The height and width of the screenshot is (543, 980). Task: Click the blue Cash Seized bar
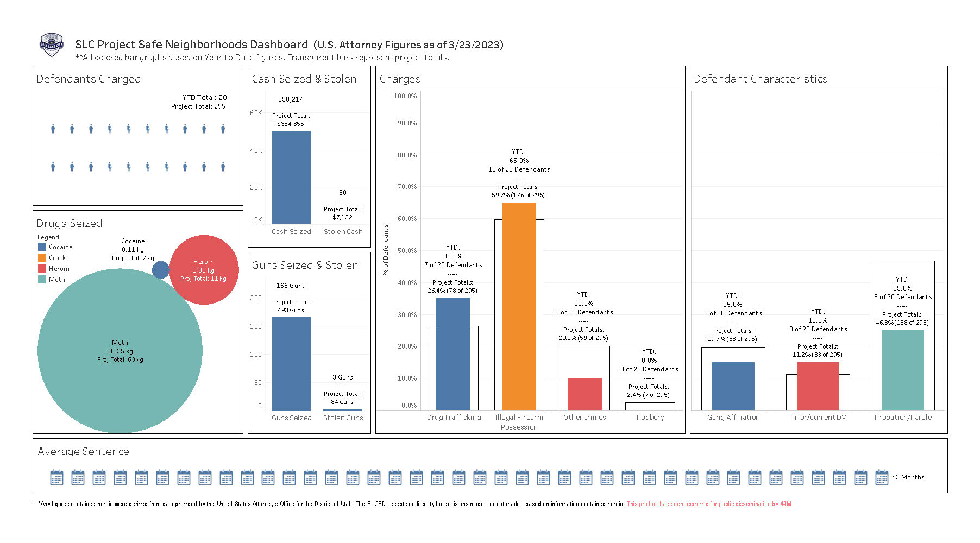291,178
